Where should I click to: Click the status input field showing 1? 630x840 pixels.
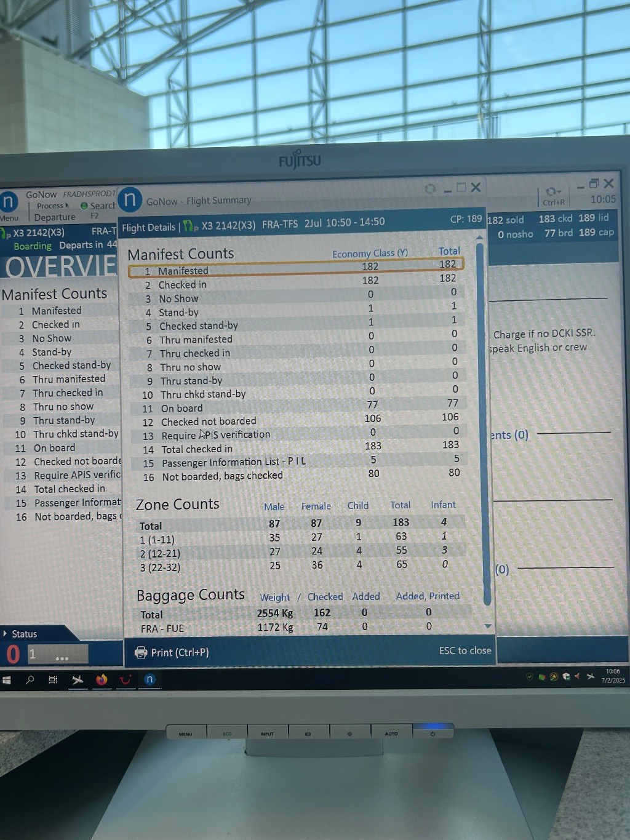coord(58,654)
